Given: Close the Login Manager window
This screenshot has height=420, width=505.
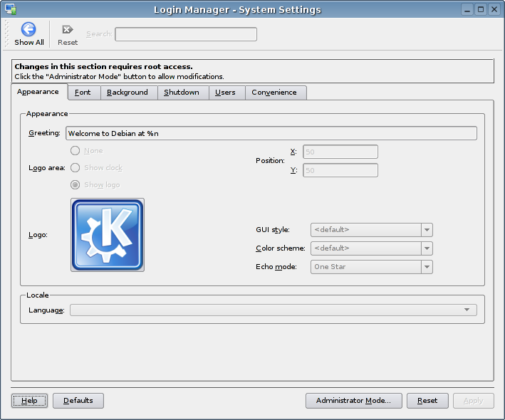Looking at the screenshot, I should coord(494,10).
